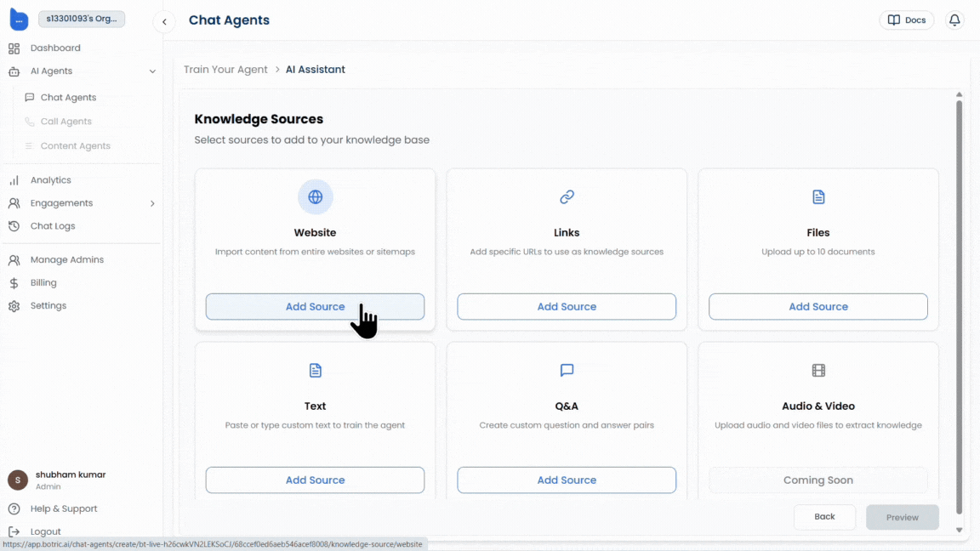The width and height of the screenshot is (980, 551).
Task: Click the Text source icon
Action: pyautogui.click(x=315, y=370)
